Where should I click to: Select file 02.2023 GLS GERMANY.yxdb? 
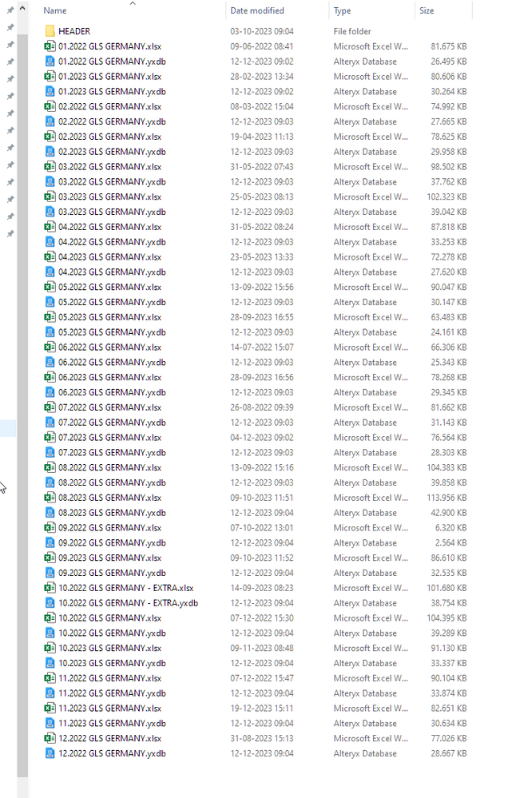[112, 152]
